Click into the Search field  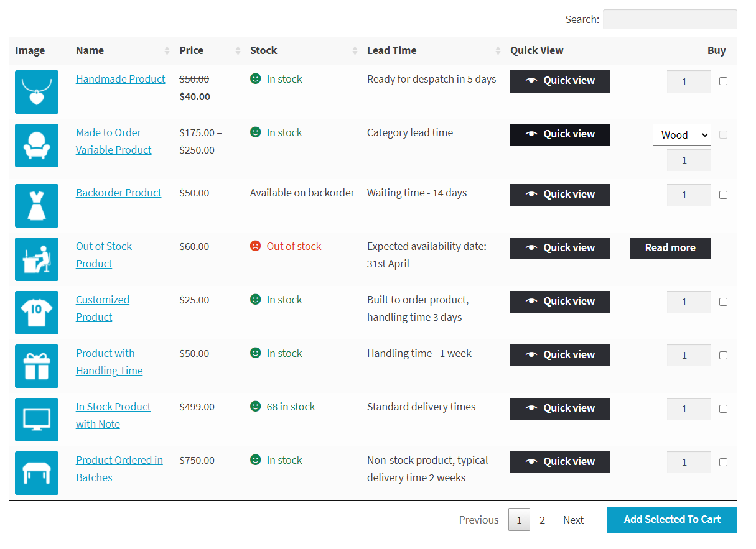(670, 19)
